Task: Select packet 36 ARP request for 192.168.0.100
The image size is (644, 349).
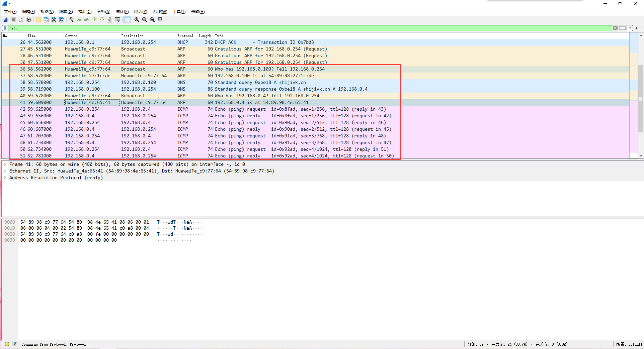Action: (315, 69)
